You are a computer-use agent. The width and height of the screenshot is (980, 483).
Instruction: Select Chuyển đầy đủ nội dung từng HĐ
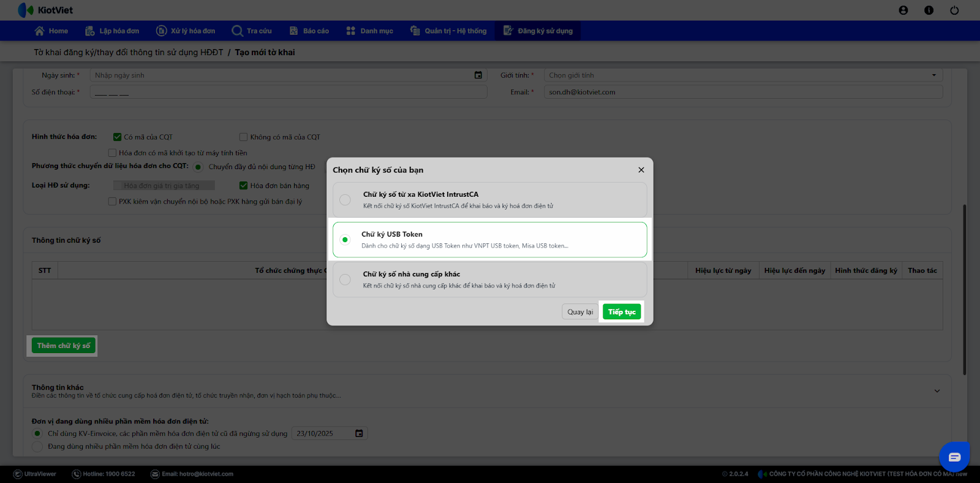click(198, 167)
